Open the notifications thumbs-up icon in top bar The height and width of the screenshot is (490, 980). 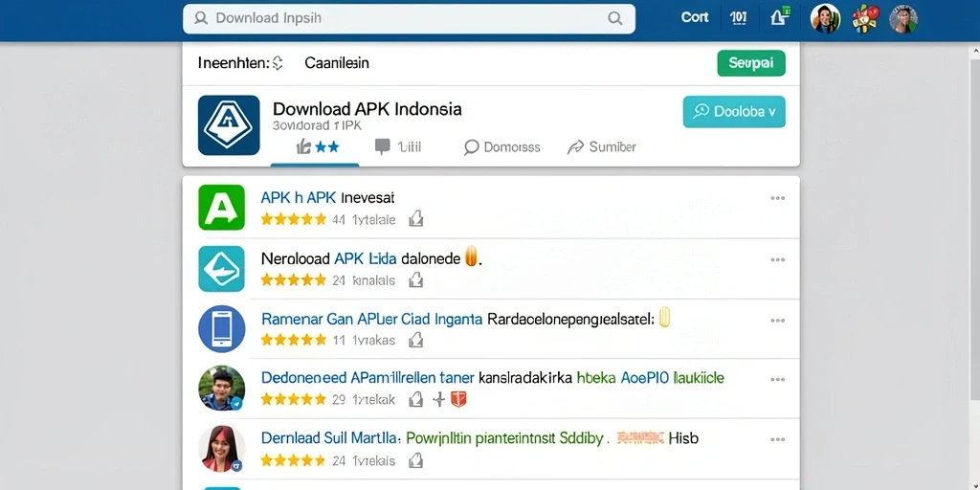780,16
